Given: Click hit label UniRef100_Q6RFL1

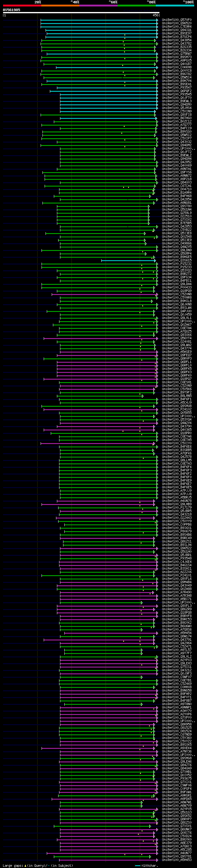Looking at the screenshot, I should (x=177, y=362).
